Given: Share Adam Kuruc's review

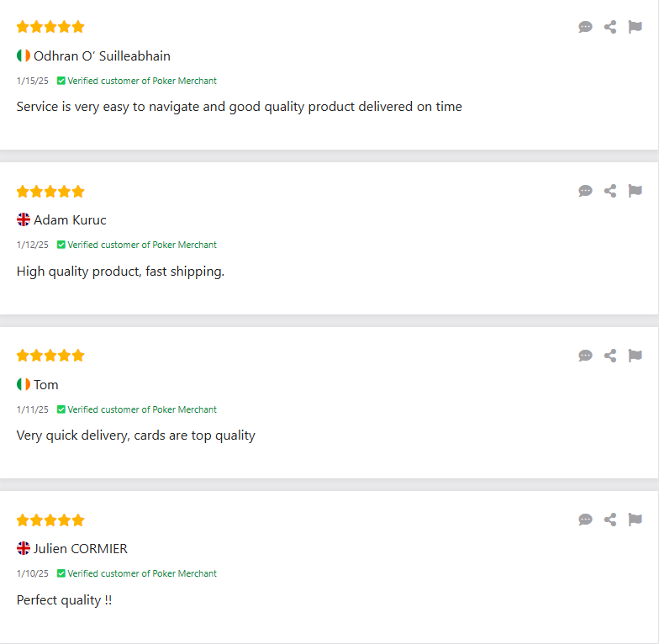Looking at the screenshot, I should coord(610,191).
